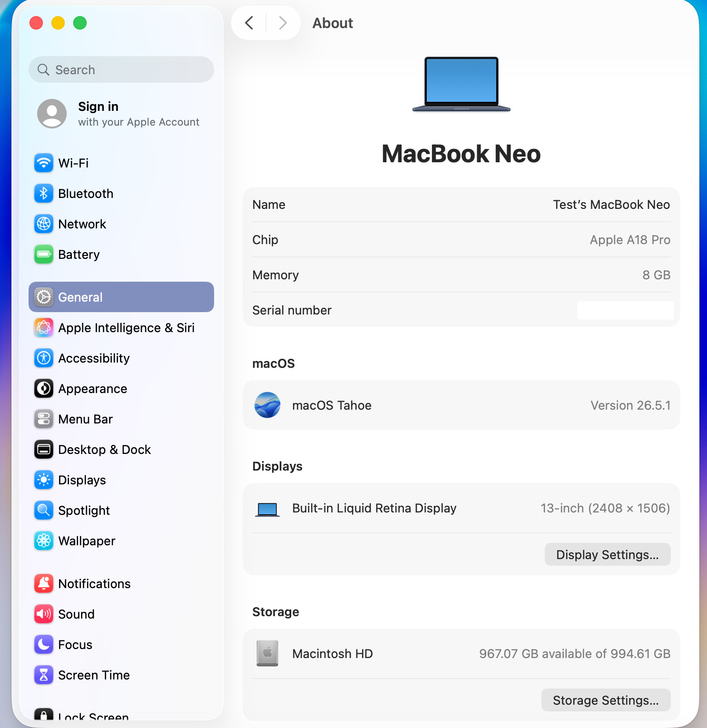
Task: Open the Desktop & Dock icon
Action: pos(44,449)
